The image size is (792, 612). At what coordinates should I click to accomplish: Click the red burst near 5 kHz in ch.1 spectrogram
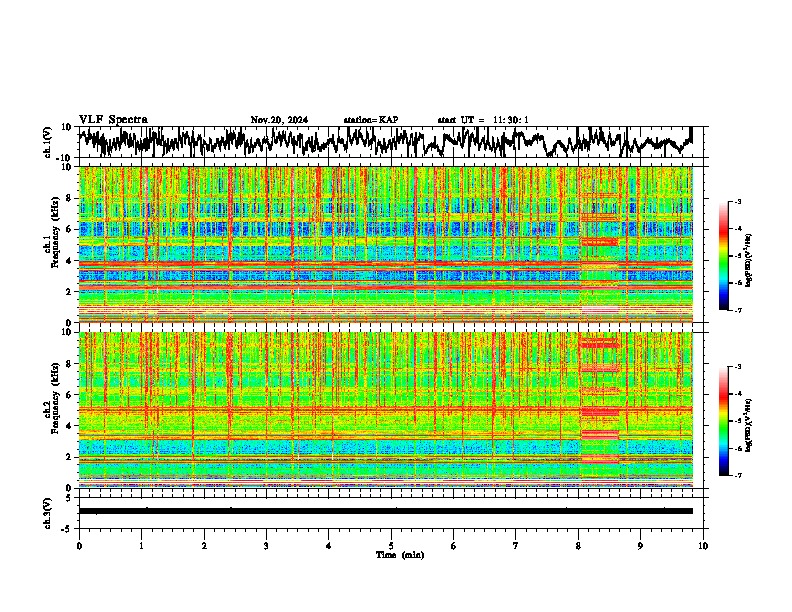[600, 242]
